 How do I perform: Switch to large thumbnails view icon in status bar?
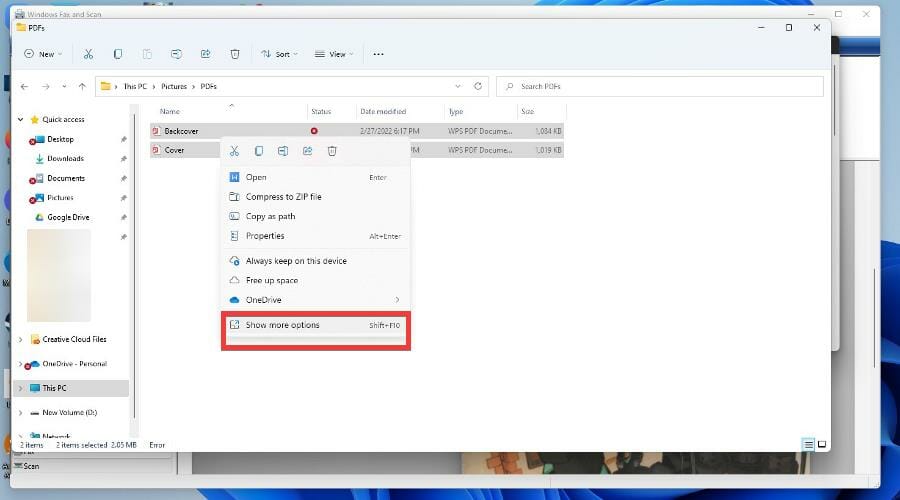point(822,444)
